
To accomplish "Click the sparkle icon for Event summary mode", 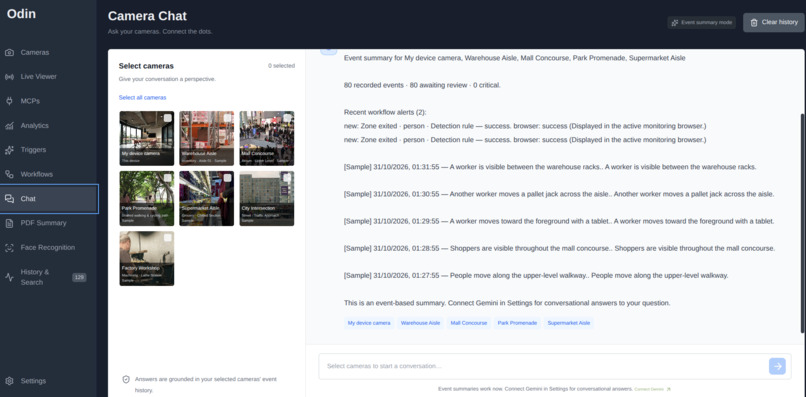I will tap(675, 23).
